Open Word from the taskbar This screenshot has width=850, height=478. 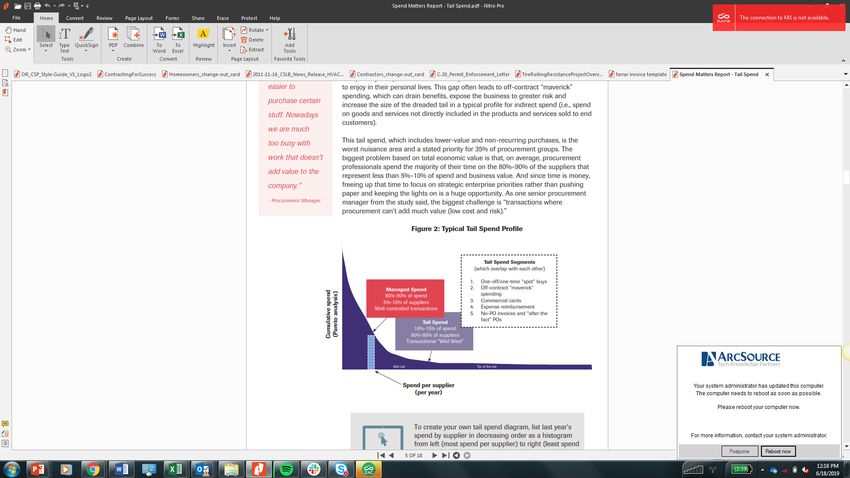coord(121,469)
